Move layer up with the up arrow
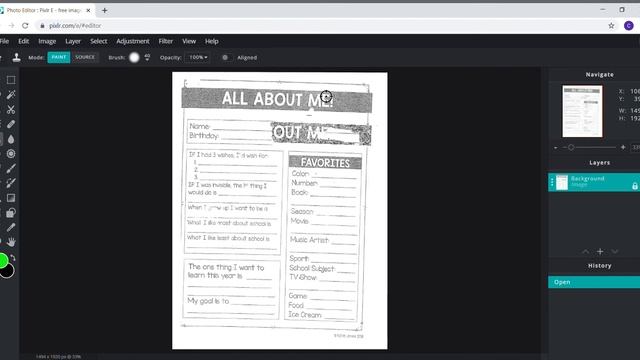640x360 pixels. click(x=585, y=251)
